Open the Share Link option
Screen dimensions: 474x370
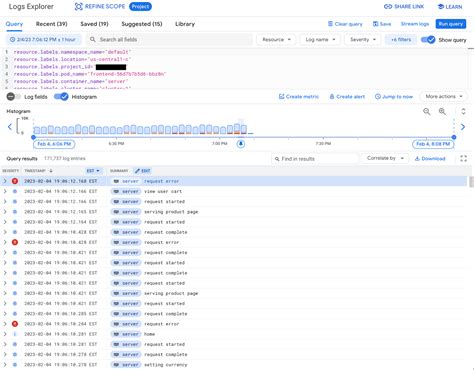coord(404,7)
